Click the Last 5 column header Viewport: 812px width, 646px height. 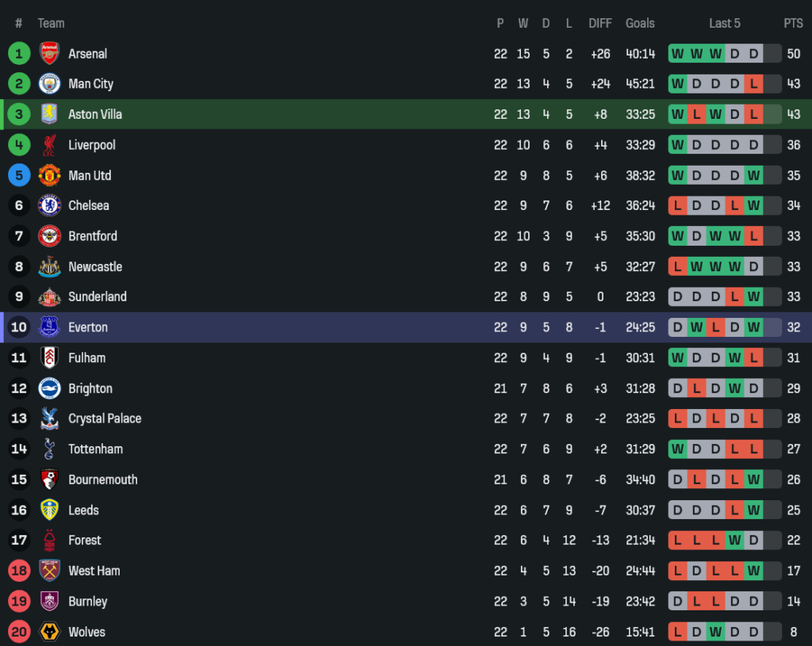724,24
